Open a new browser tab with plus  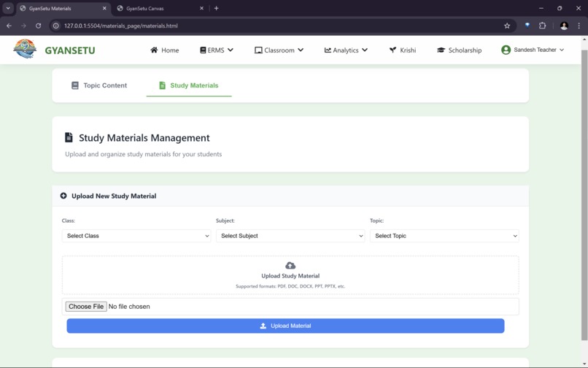click(x=217, y=8)
